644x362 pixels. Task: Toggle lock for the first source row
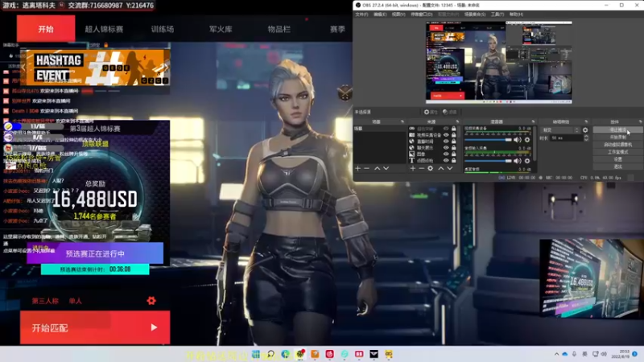click(x=454, y=129)
